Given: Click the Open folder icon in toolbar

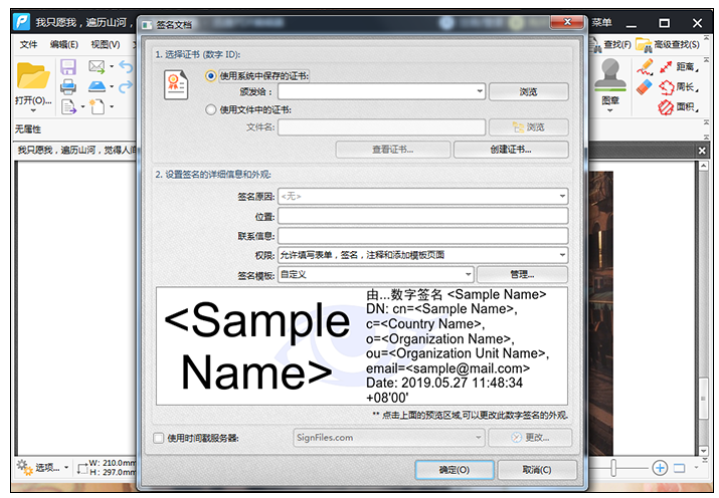Looking at the screenshot, I should coord(33,75).
